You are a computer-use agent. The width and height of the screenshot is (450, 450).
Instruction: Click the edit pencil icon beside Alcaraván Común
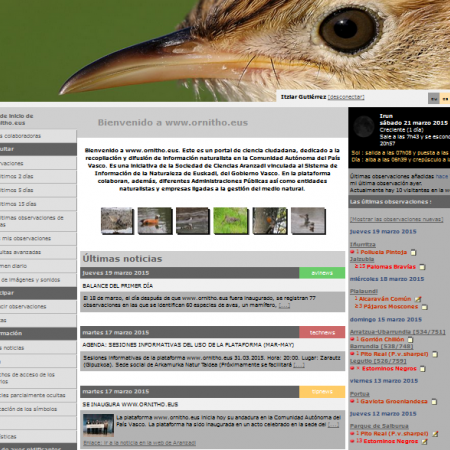click(418, 299)
